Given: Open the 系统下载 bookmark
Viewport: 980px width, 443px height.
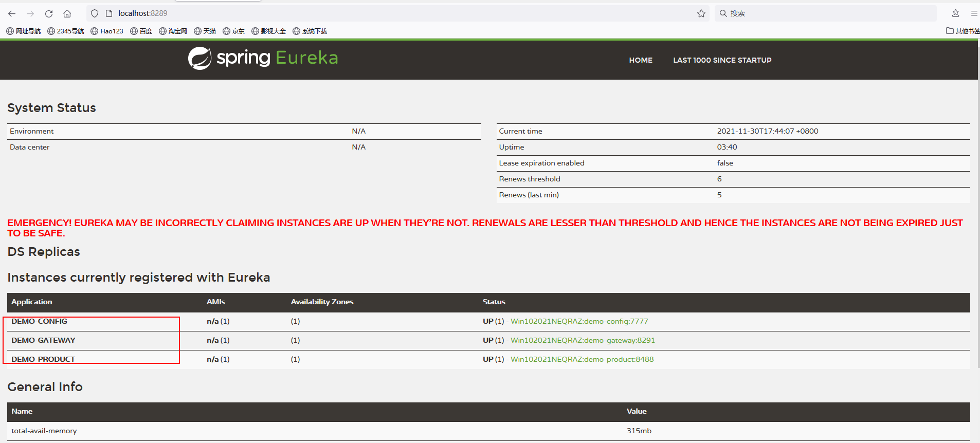Looking at the screenshot, I should click(310, 31).
